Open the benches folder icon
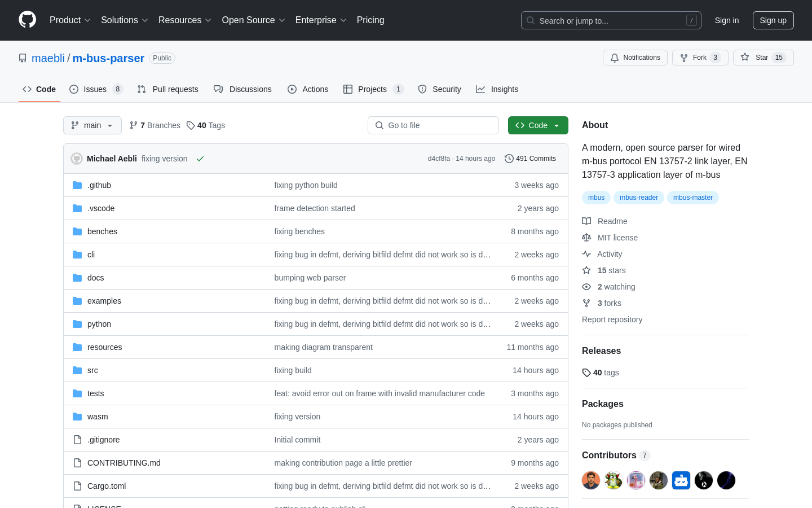 tap(77, 231)
